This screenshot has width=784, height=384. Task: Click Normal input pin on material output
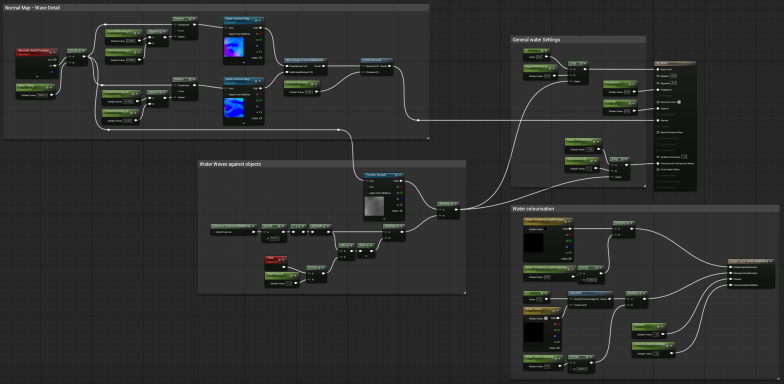tap(658, 120)
